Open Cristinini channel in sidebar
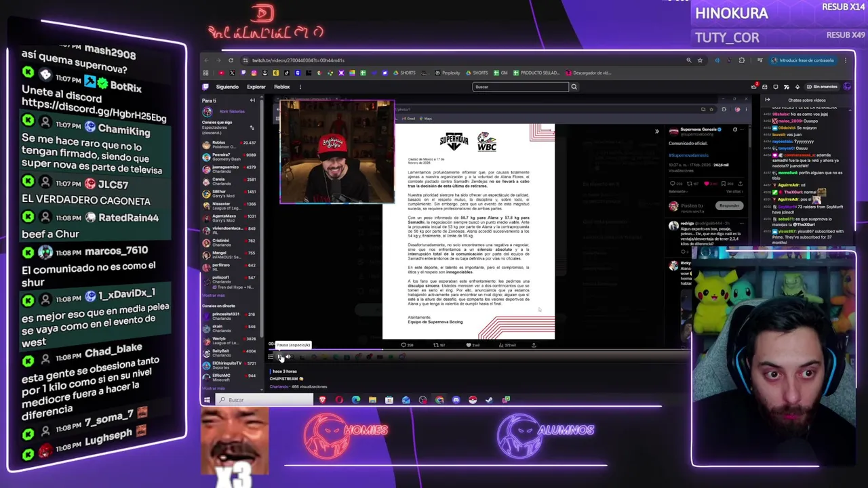 click(229, 241)
